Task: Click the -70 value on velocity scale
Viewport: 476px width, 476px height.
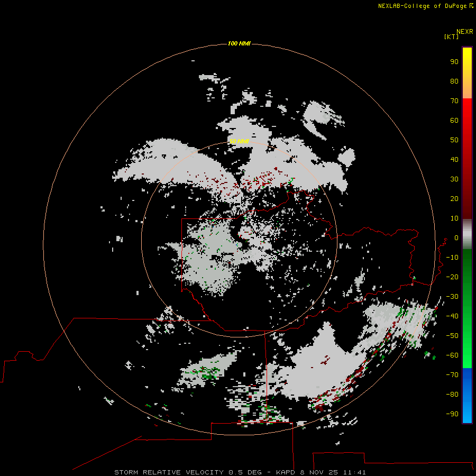Action: pyautogui.click(x=452, y=375)
